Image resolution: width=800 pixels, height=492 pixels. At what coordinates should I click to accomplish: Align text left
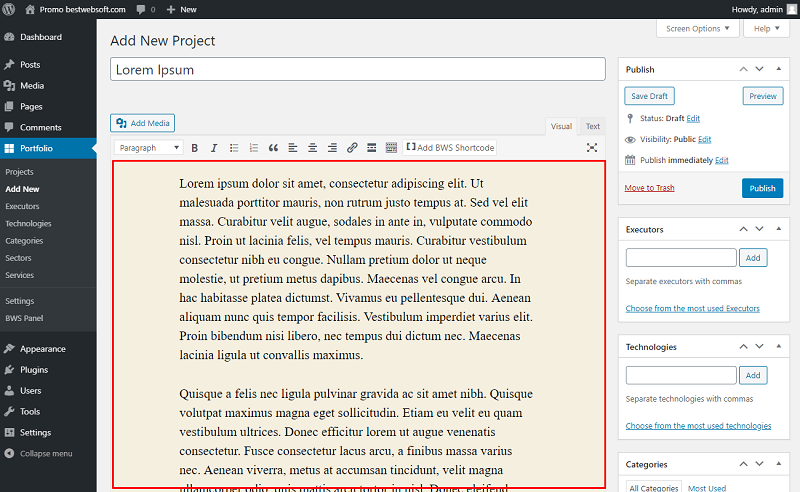click(293, 147)
